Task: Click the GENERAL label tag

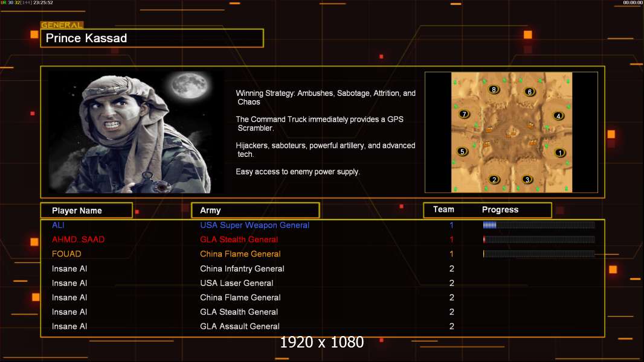Action: click(62, 25)
